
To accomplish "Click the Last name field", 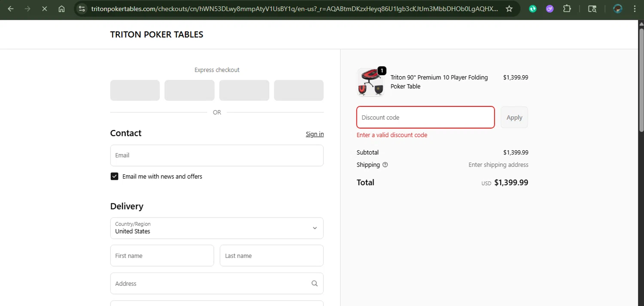I will (x=272, y=256).
